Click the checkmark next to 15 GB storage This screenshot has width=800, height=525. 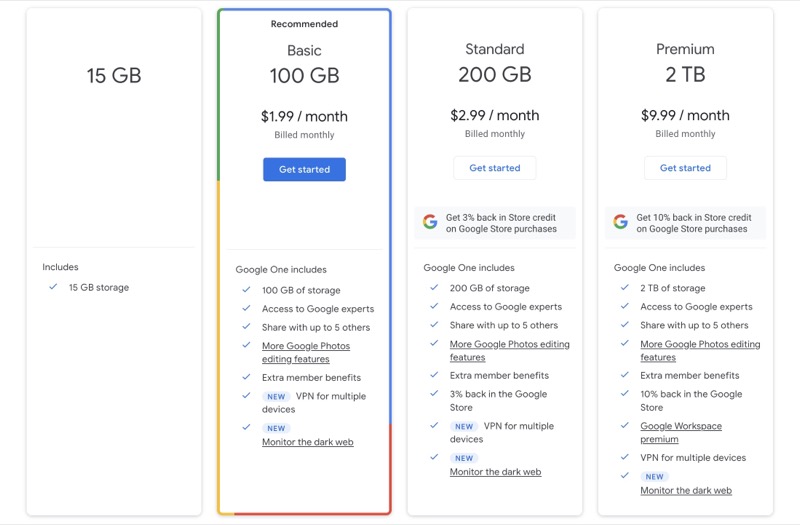pyautogui.click(x=53, y=287)
